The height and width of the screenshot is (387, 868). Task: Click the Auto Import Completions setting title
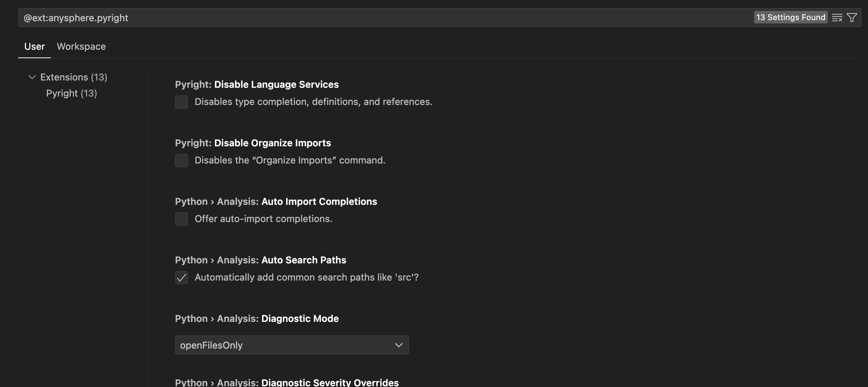coord(276,202)
